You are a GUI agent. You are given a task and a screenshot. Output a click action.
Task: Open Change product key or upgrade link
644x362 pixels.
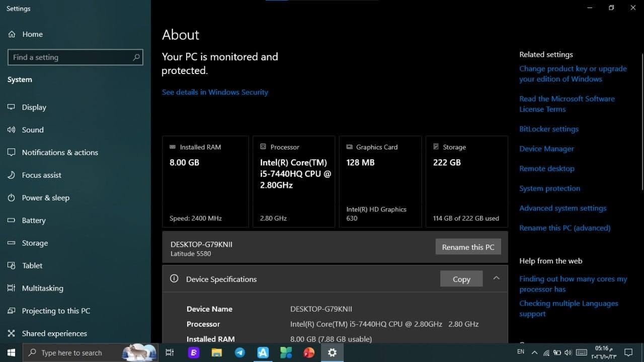(573, 74)
